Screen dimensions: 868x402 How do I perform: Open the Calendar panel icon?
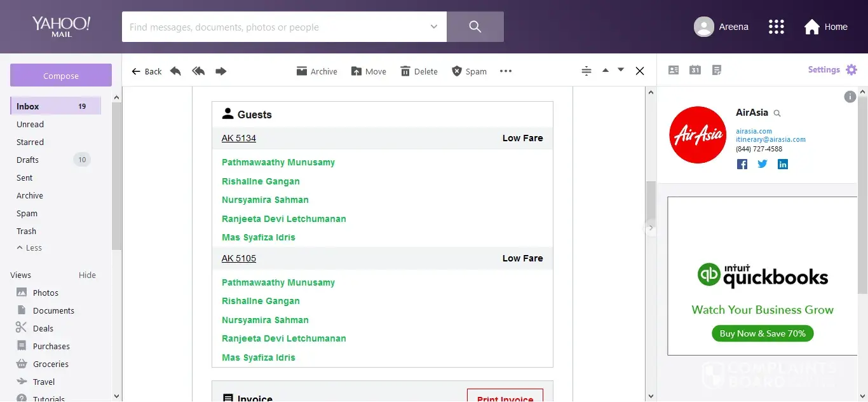click(695, 70)
